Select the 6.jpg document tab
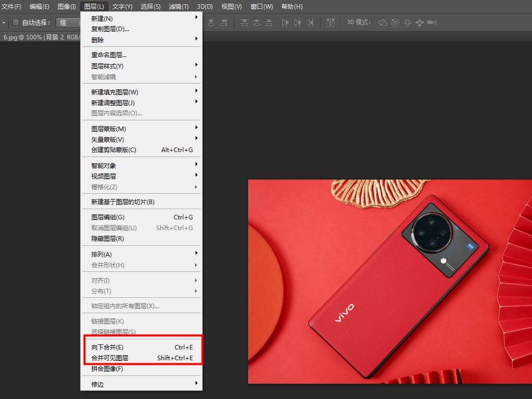This screenshot has height=399, width=532. (x=41, y=37)
